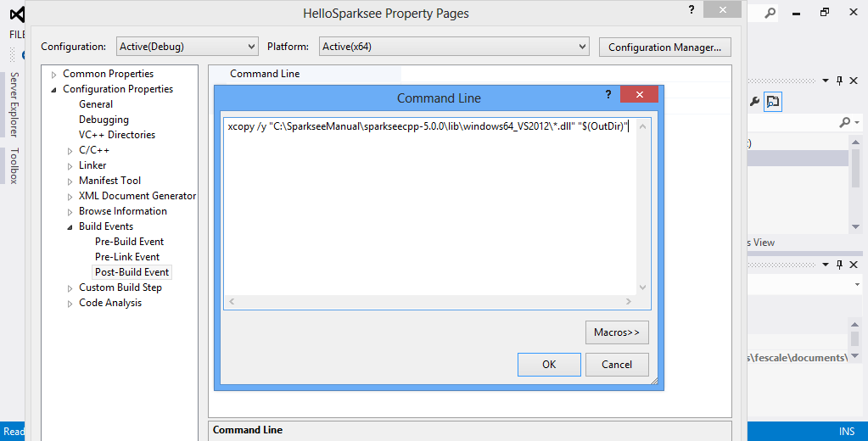This screenshot has height=441, width=868.
Task: Select VC++ Directories in the tree
Action: pyautogui.click(x=117, y=135)
